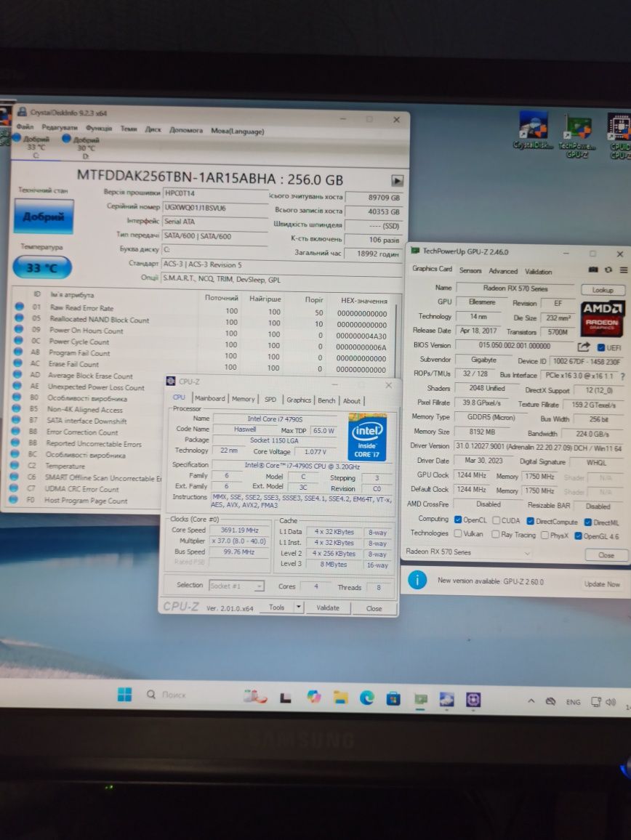Open Microsoft Store from the taskbar

(393, 698)
